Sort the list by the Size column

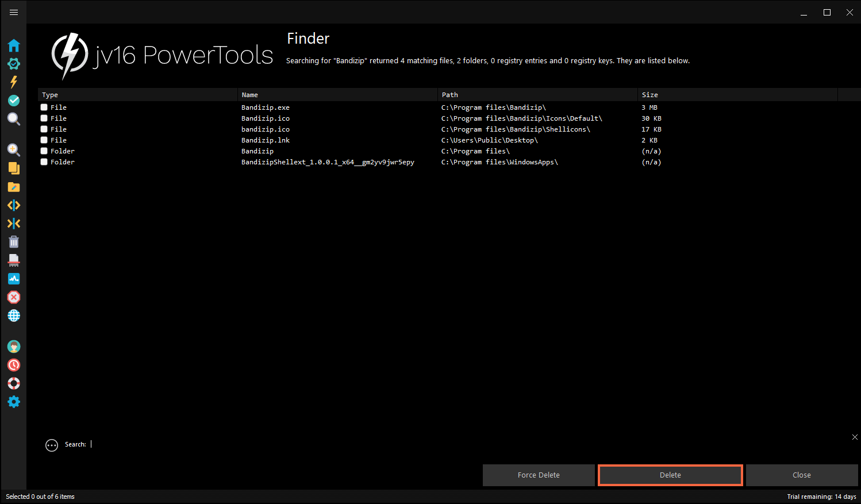(738, 95)
